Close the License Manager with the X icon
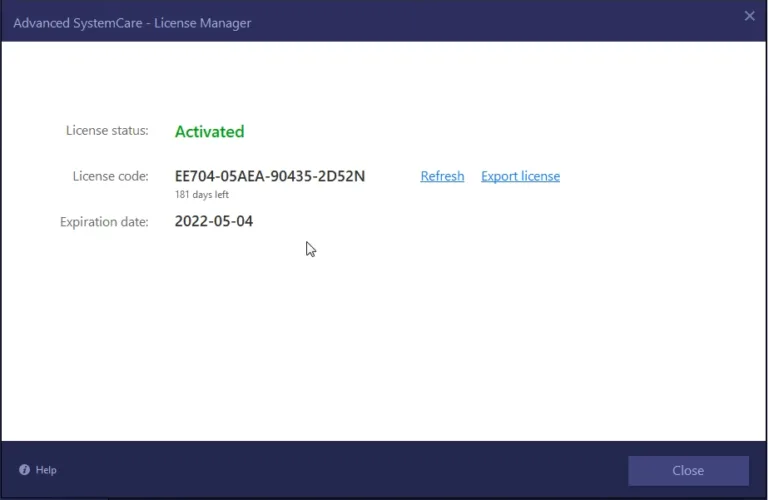Screen dimensions: 769x500 pos(749,16)
